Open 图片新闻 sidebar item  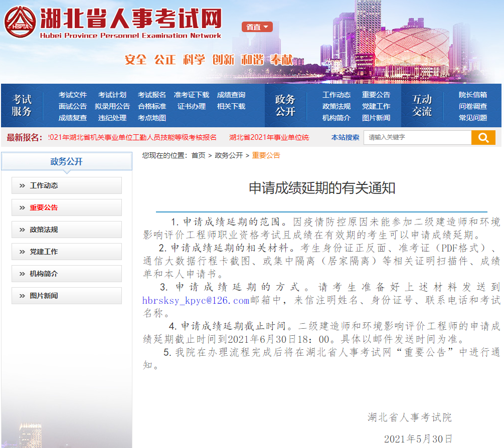click(x=67, y=296)
